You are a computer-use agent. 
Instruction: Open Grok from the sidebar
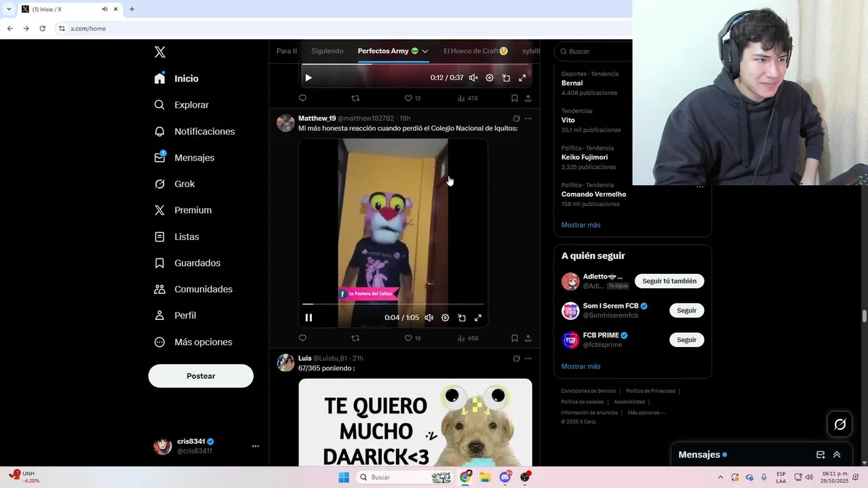[x=174, y=184]
